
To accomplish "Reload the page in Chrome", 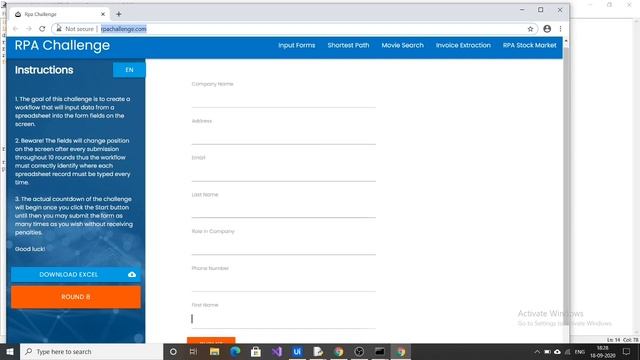I will 42,29.
